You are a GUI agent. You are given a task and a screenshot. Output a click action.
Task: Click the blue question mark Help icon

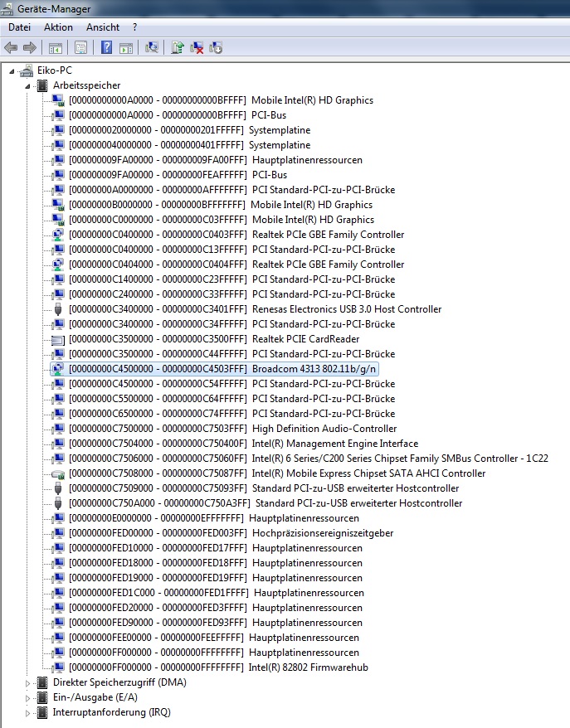(106, 47)
